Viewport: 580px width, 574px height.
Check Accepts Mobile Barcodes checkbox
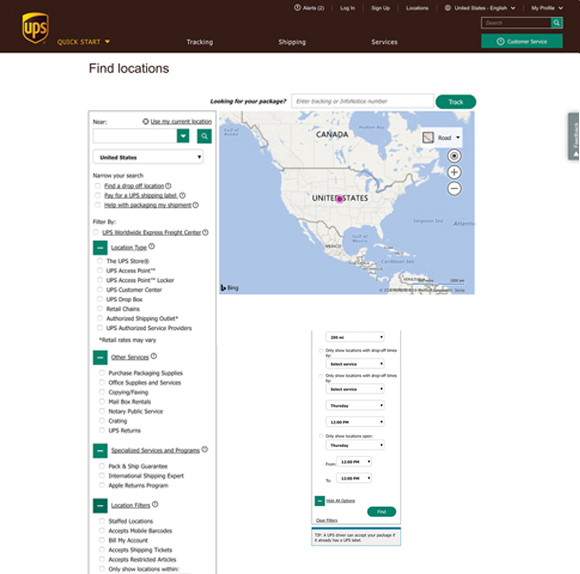[102, 530]
